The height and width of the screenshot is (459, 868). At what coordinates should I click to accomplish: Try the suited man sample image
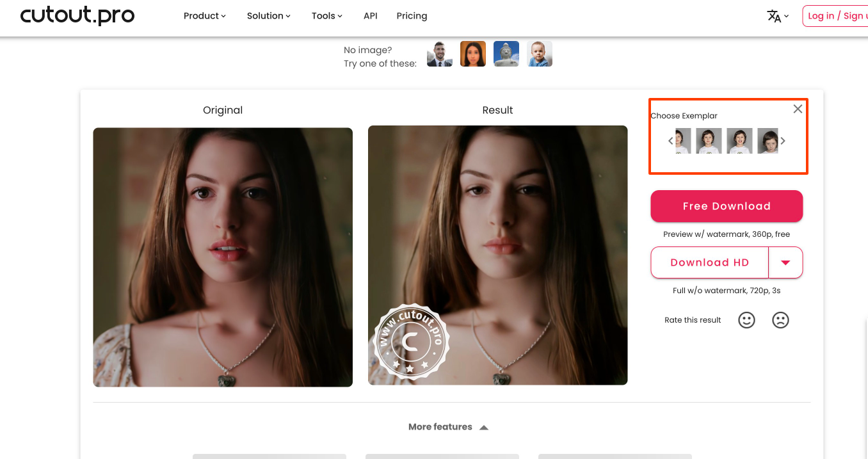(440, 54)
